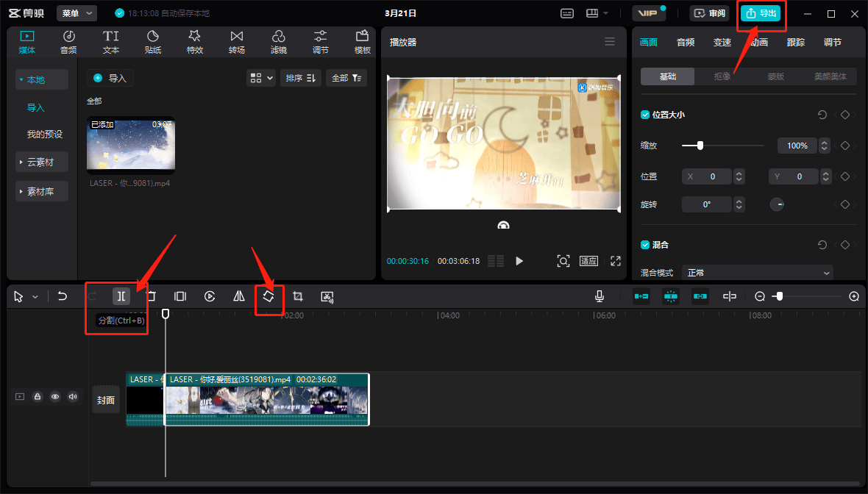Click the timeline zoom slider handle

click(x=780, y=296)
